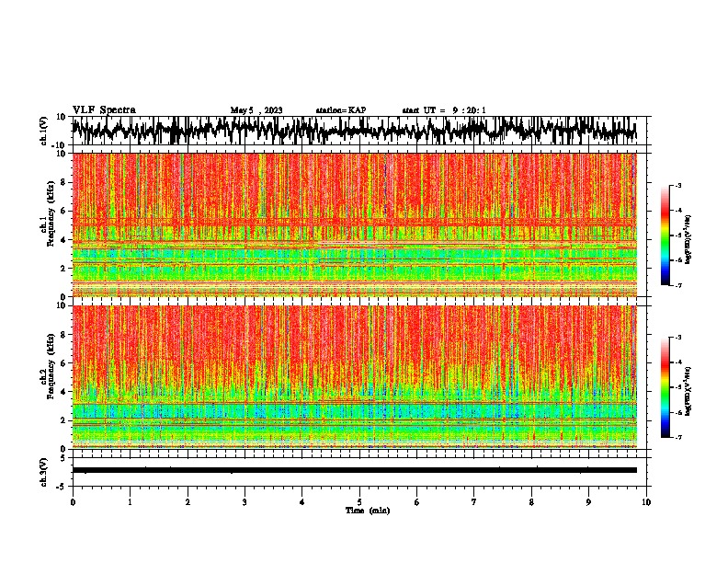Select the "start UT = 9:20:1" label
The width and height of the screenshot is (728, 563).
[444, 110]
